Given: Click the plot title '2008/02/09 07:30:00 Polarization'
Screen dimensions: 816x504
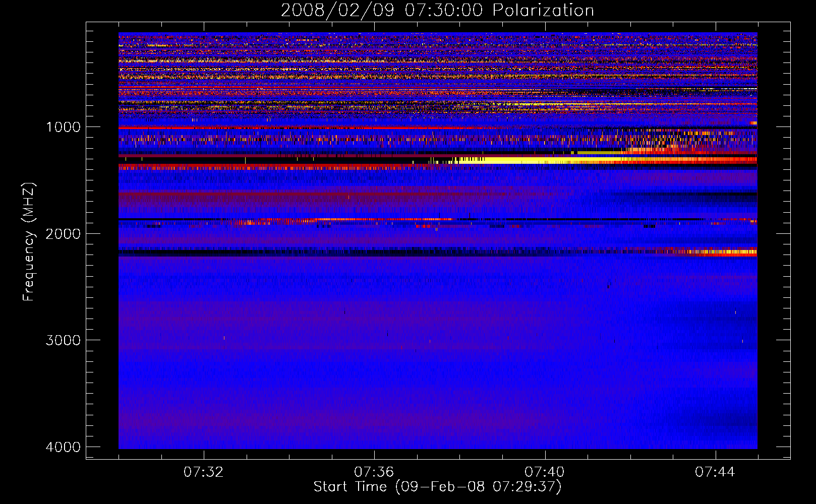Looking at the screenshot, I should [437, 10].
